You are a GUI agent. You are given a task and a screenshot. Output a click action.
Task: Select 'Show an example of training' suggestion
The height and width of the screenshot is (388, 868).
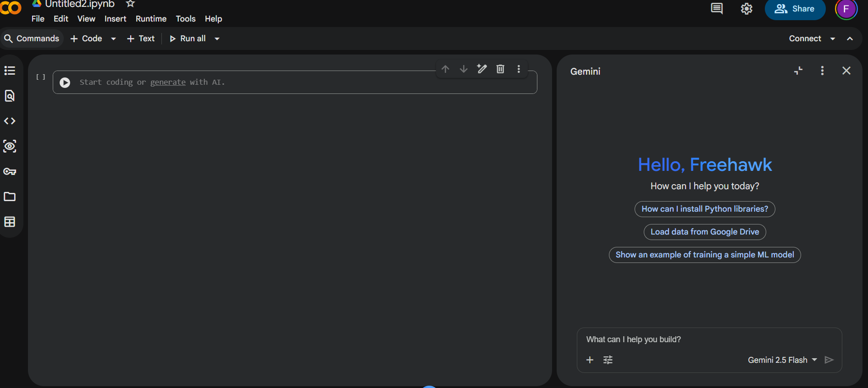point(705,255)
